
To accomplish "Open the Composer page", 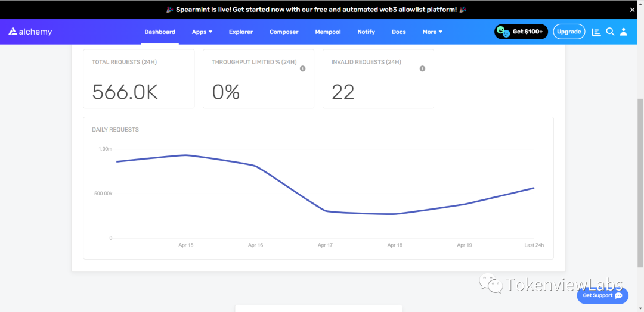I will coord(284,32).
